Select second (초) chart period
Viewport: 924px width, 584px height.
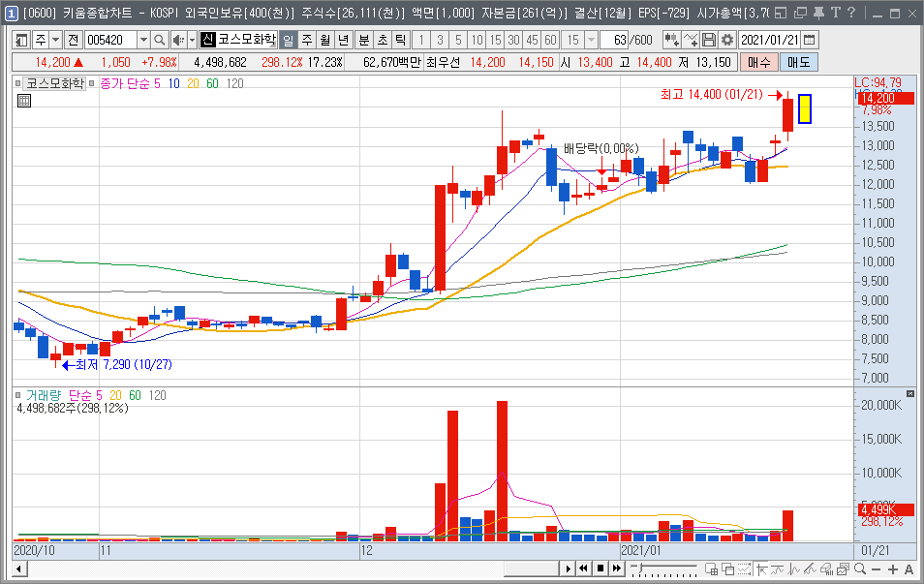383,40
